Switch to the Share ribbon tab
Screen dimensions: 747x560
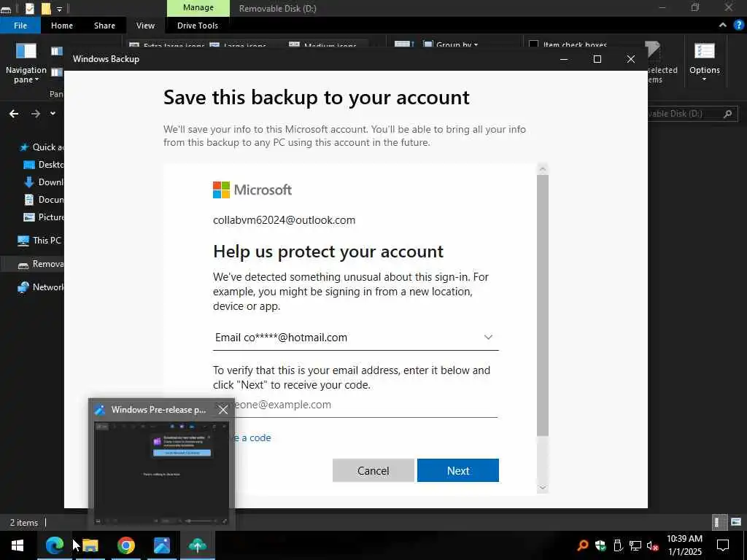104,26
